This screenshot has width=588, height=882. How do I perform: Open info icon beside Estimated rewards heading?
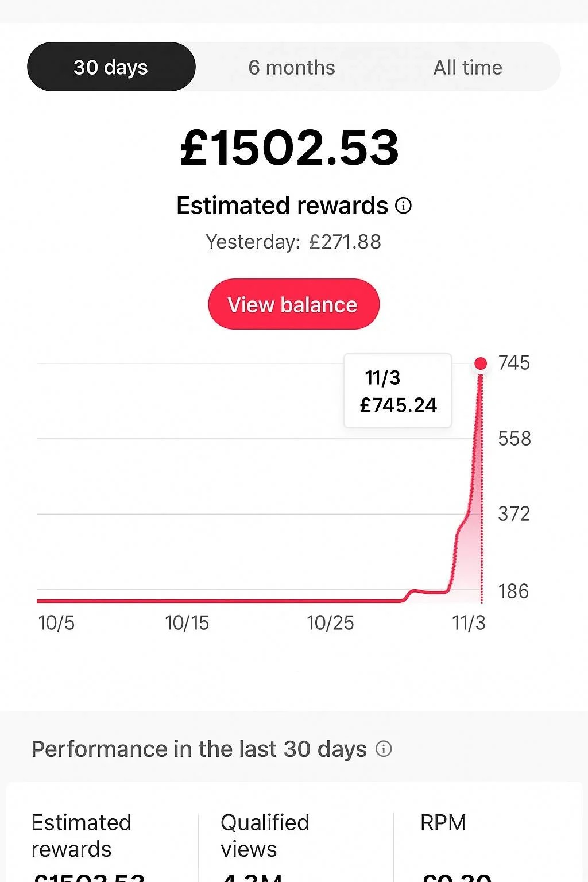click(x=404, y=206)
